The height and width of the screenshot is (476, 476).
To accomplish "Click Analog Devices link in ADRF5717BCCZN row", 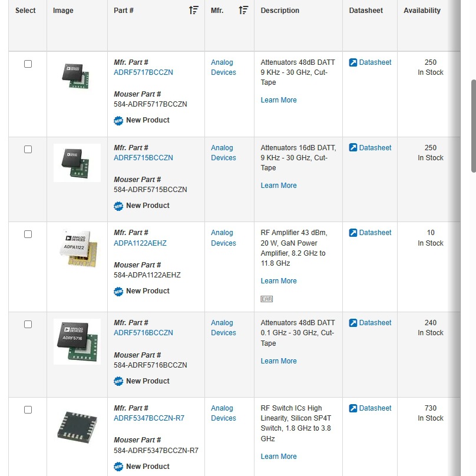I will [x=223, y=67].
